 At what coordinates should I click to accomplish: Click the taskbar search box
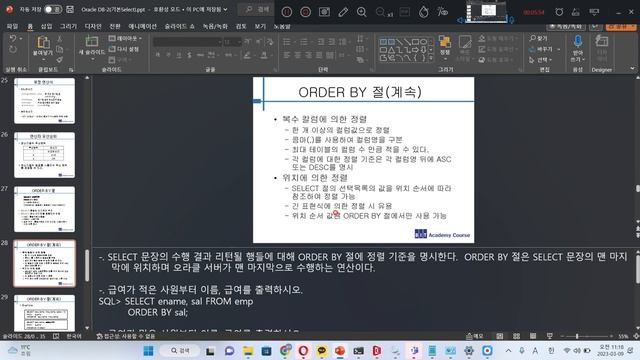[x=180, y=351]
